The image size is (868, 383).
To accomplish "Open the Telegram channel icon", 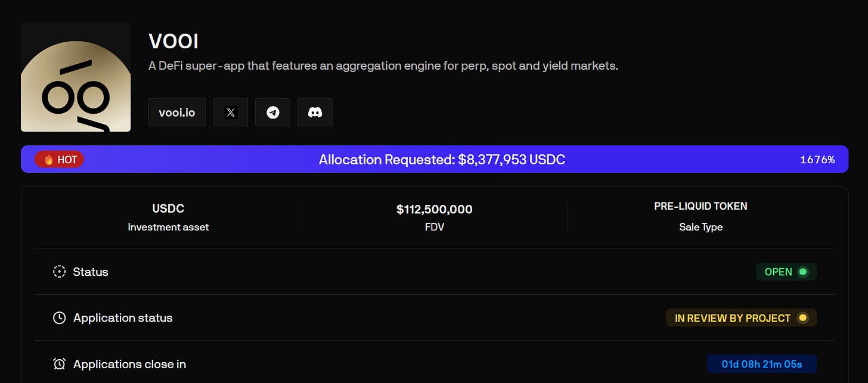I will click(272, 112).
